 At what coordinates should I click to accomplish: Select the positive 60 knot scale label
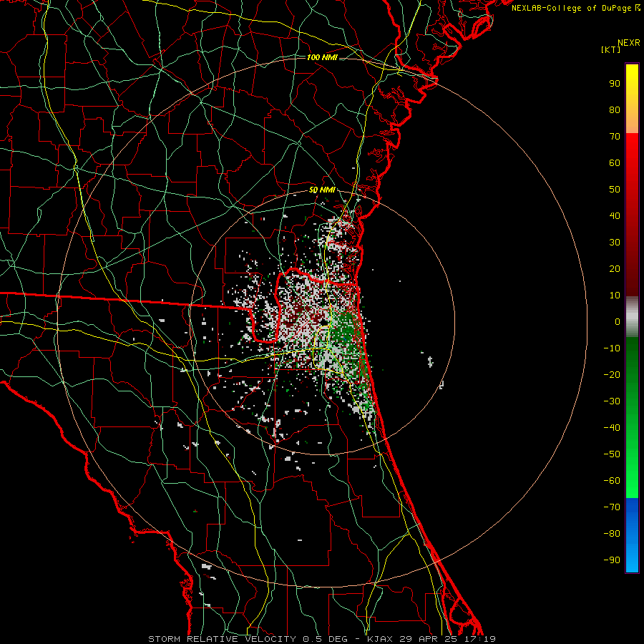point(615,163)
